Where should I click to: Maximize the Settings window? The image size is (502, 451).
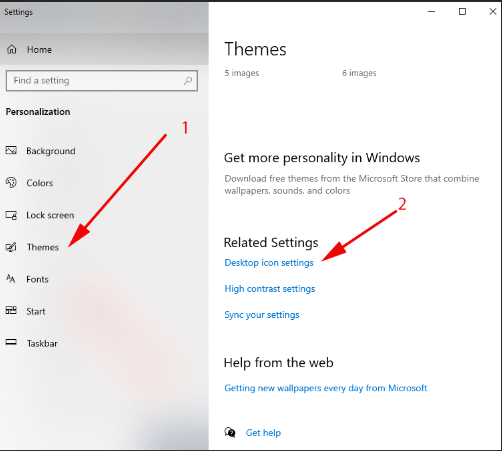(462, 12)
